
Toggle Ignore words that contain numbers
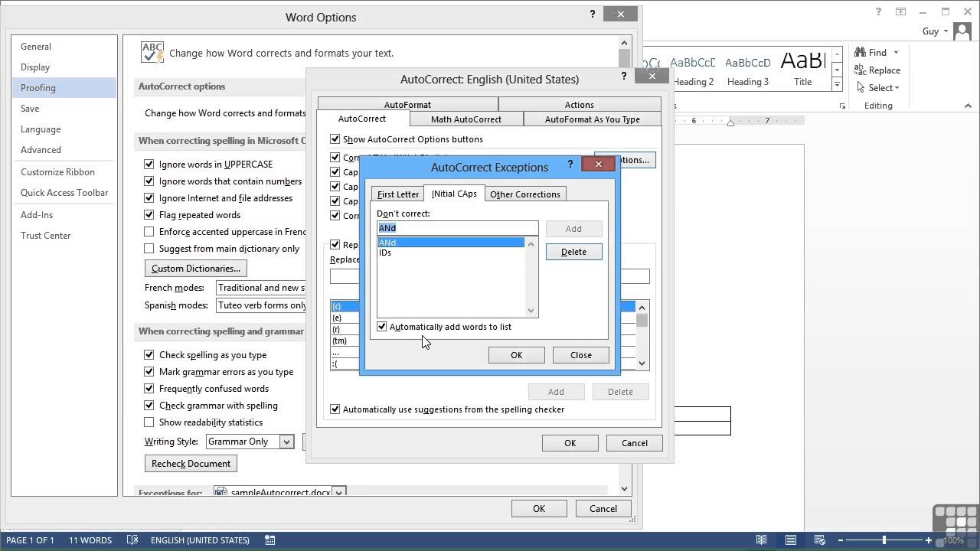[x=149, y=181]
